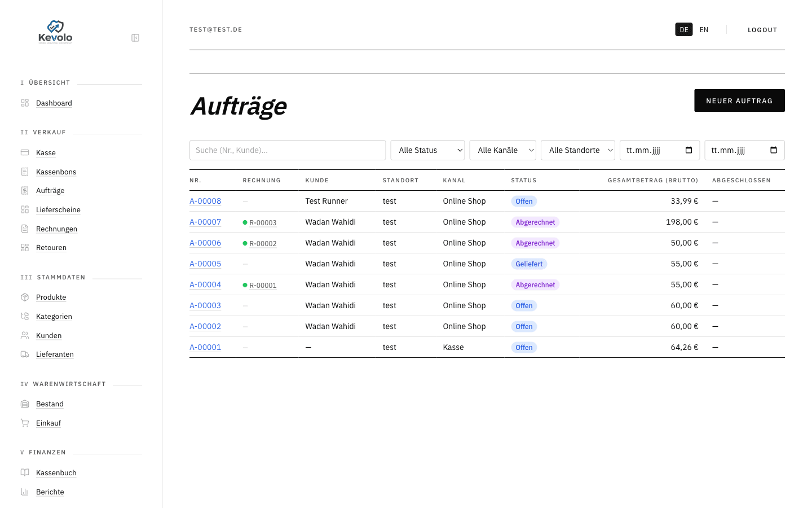Open Produkte in Stammdaten
812x508 pixels.
pos(51,297)
